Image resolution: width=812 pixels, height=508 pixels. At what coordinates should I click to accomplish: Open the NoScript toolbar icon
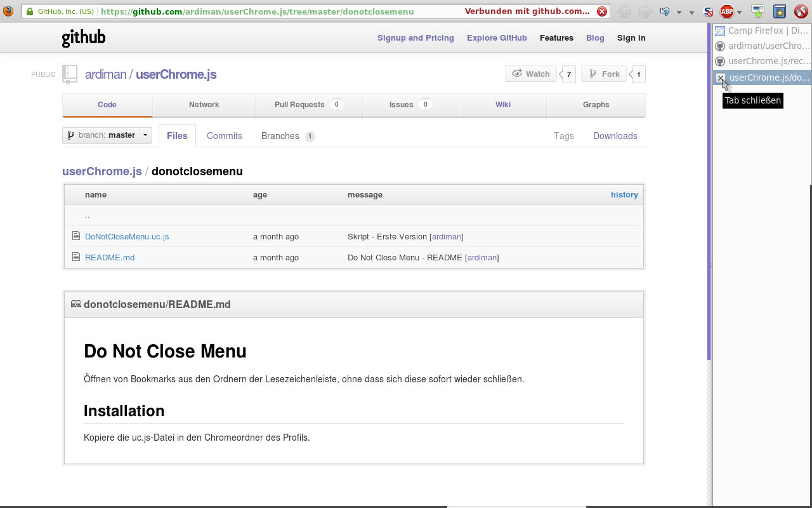point(709,11)
